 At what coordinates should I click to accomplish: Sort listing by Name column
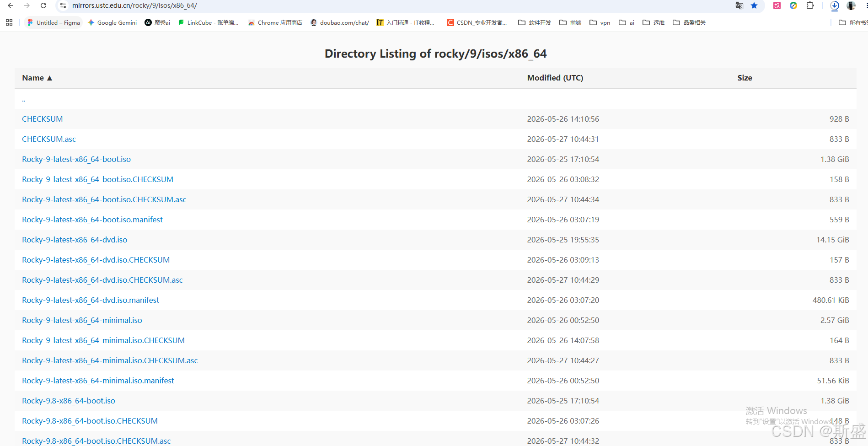(37, 78)
